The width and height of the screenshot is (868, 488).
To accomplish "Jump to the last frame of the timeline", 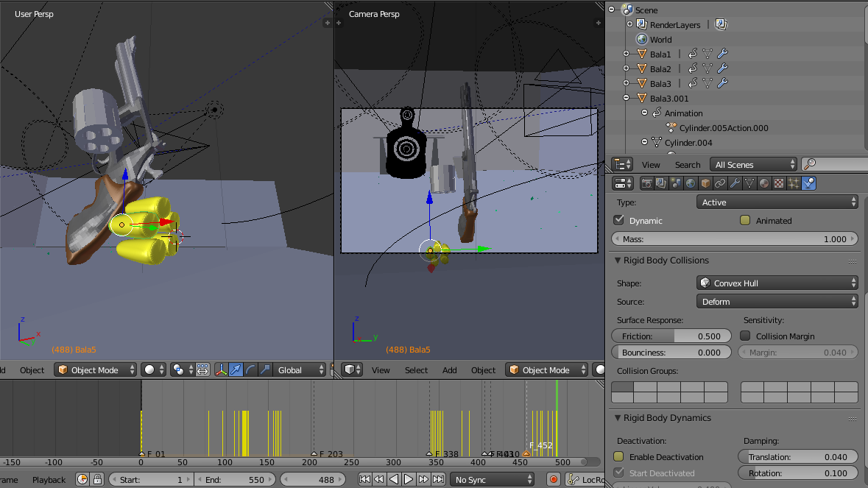I will [438, 479].
